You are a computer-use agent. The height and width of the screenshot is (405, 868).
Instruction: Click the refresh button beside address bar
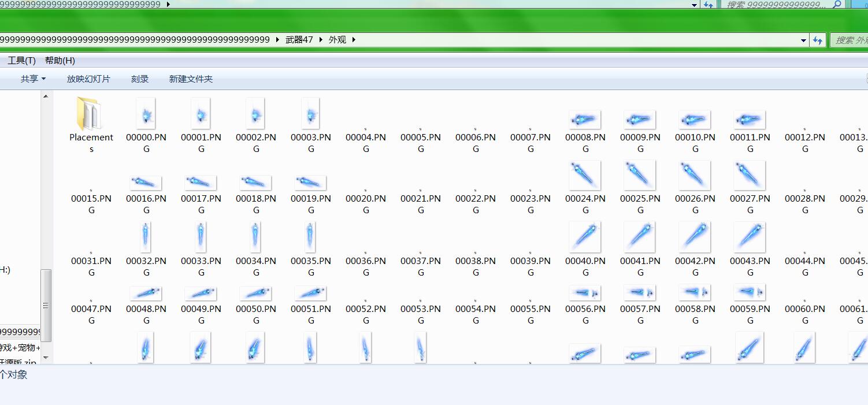pyautogui.click(x=817, y=40)
